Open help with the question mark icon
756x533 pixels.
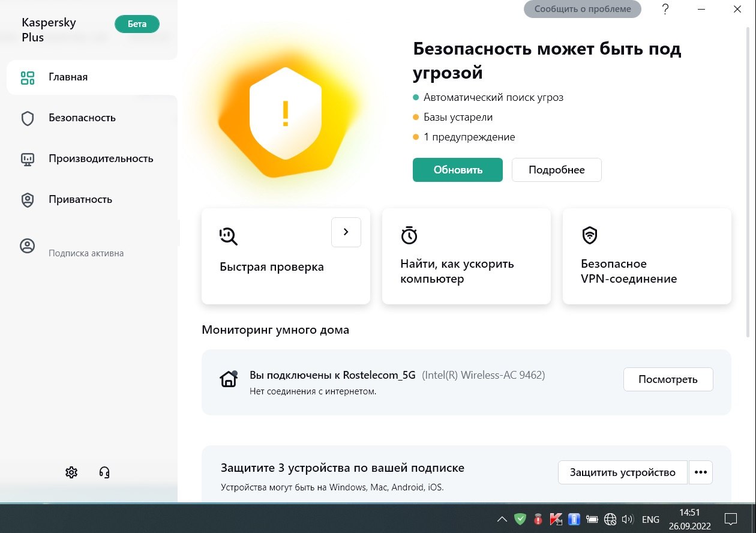[665, 9]
